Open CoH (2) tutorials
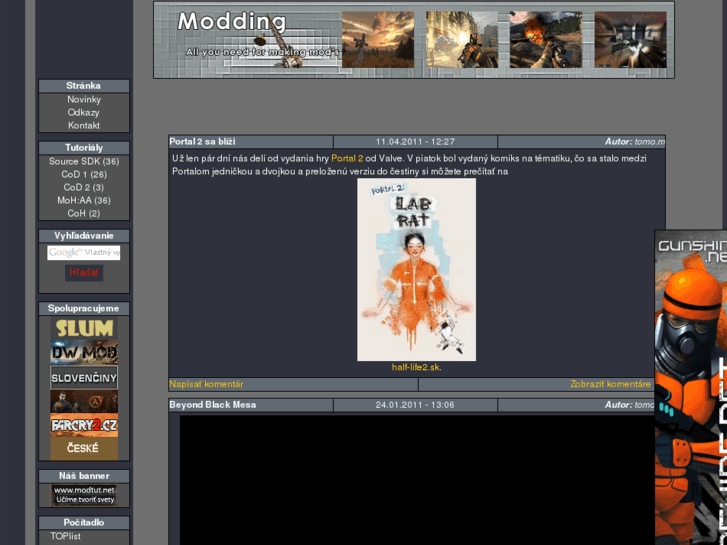The height and width of the screenshot is (545, 727). [84, 213]
